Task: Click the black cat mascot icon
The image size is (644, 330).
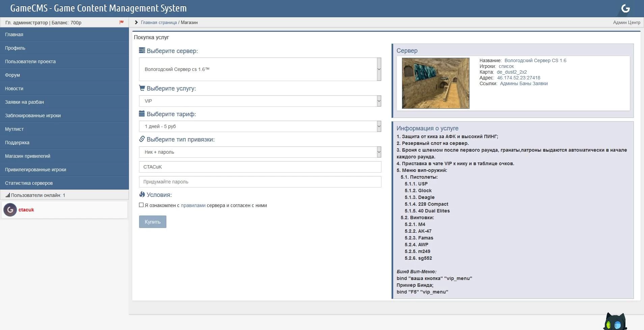Action: coord(615,321)
